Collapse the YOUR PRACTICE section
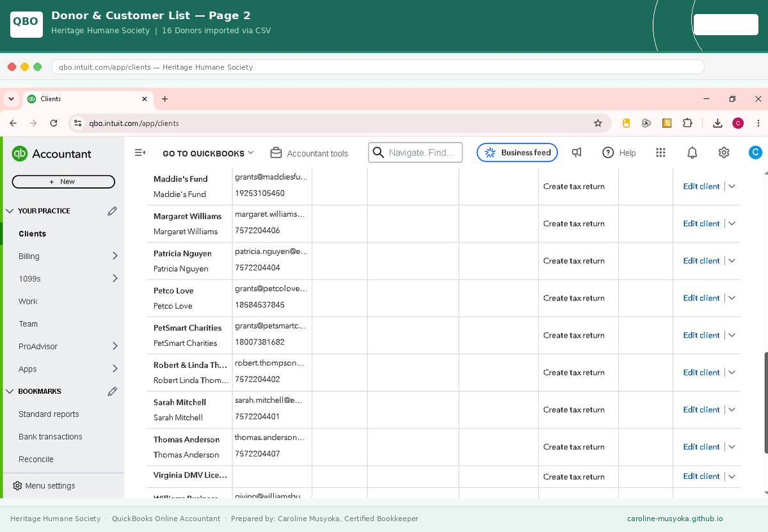768x532 pixels. 10,210
